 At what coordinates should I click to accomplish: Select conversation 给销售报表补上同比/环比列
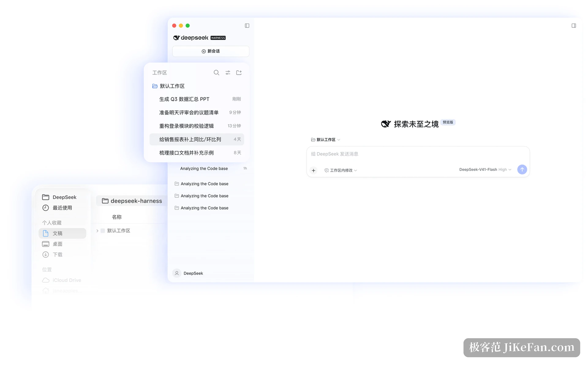tap(197, 139)
